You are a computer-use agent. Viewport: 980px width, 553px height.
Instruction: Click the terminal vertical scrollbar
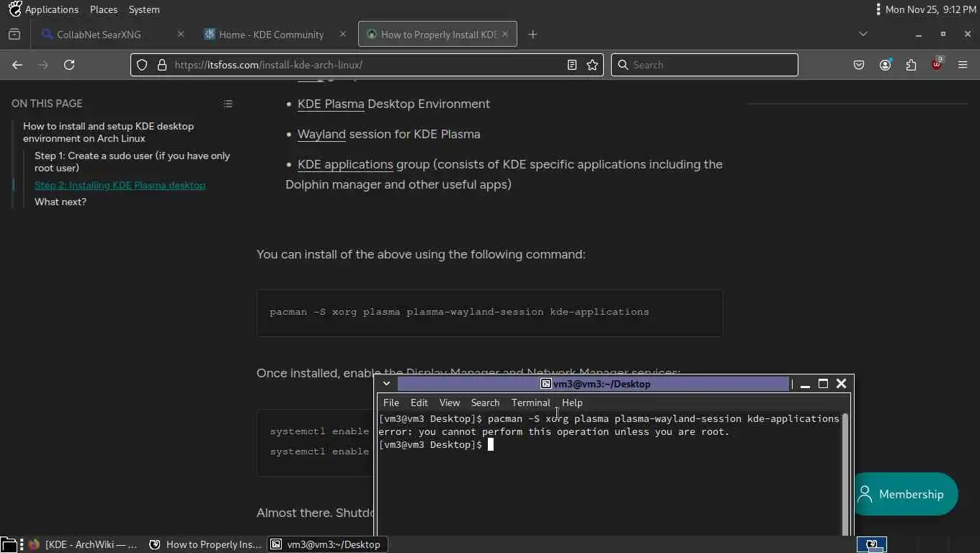(845, 472)
